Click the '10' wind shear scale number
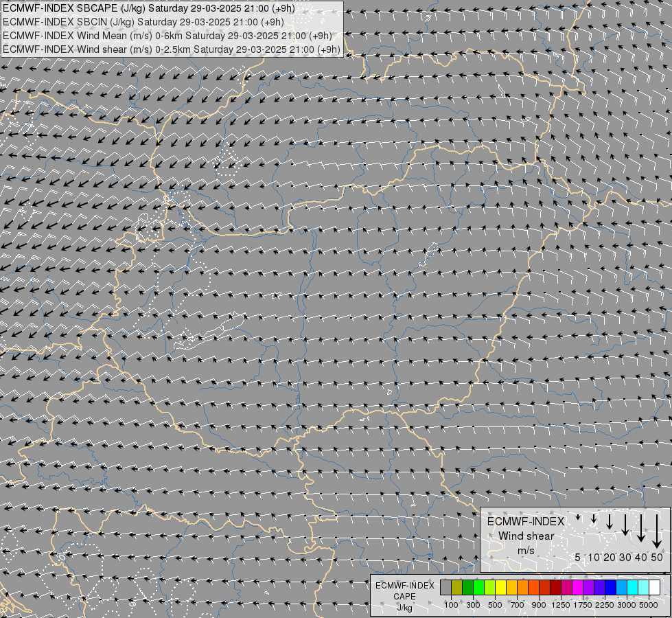The height and width of the screenshot is (618, 672). pyautogui.click(x=594, y=557)
